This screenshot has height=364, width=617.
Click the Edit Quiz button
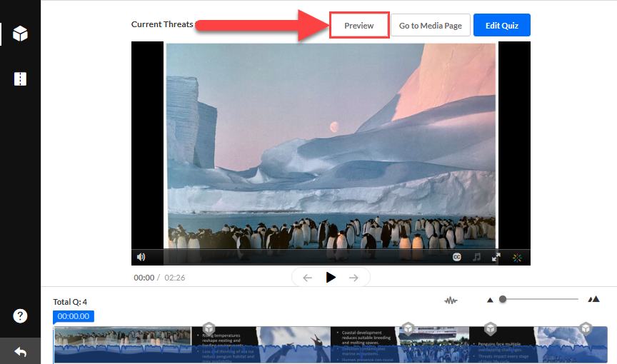[x=502, y=25]
